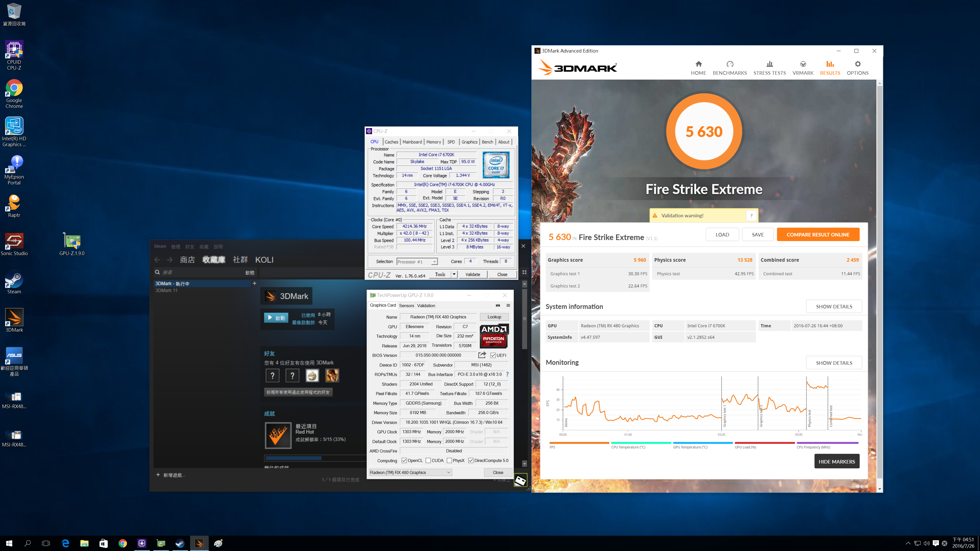
Task: Open the Steam 社群 community tab
Action: [x=240, y=260]
